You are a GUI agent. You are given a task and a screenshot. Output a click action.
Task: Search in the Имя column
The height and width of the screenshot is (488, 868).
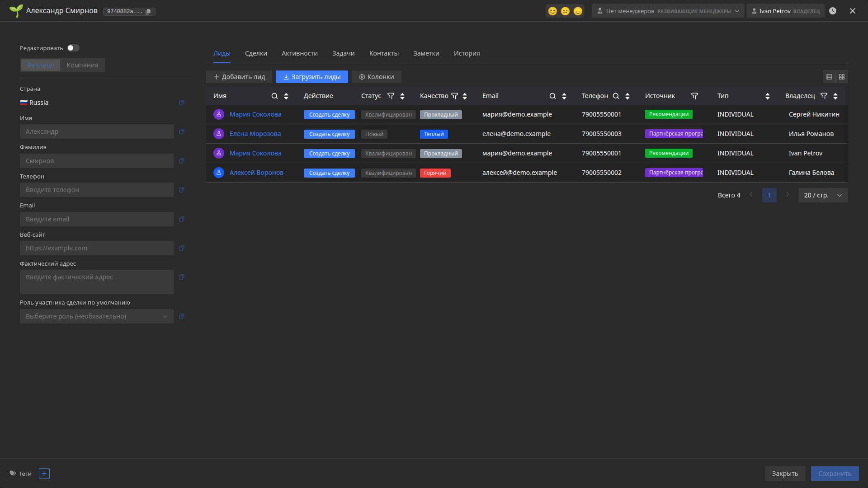[274, 96]
